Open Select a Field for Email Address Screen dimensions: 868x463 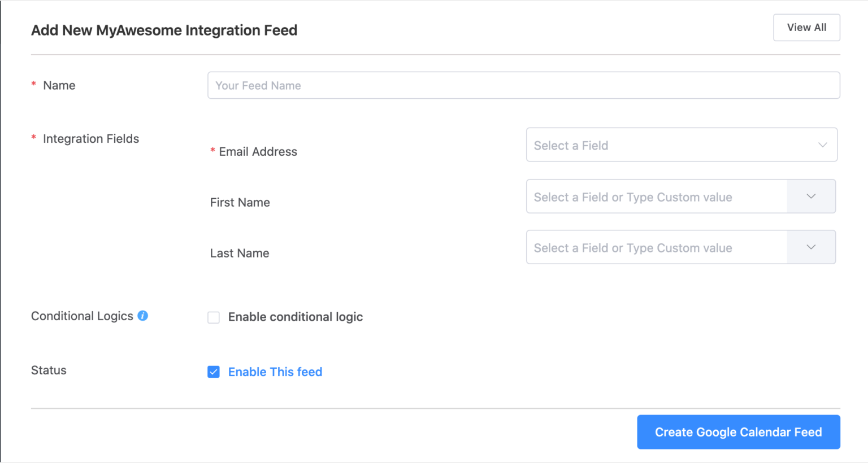tap(682, 145)
